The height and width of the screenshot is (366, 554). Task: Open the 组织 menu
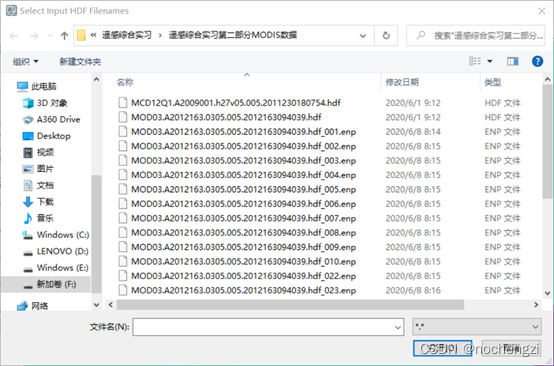click(x=25, y=61)
